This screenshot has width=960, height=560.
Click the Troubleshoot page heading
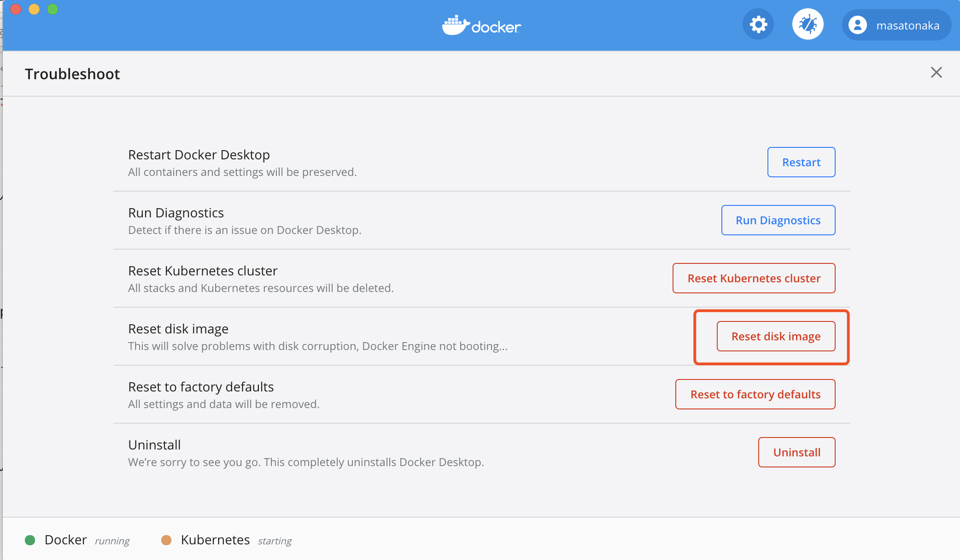click(72, 74)
